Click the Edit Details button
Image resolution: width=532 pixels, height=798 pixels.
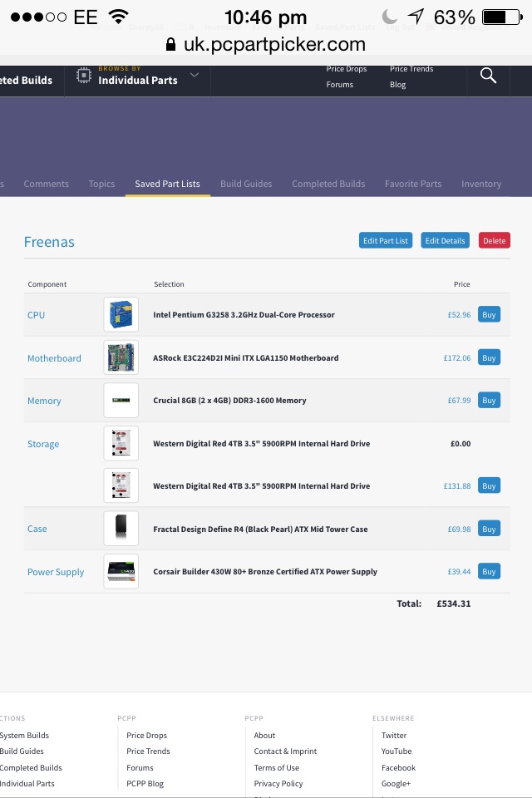[x=445, y=240]
